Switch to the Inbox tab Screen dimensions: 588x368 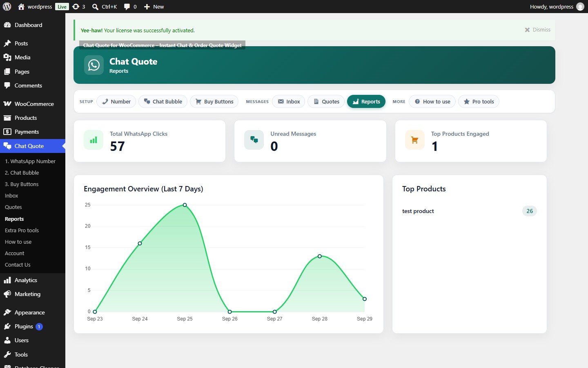pyautogui.click(x=289, y=101)
